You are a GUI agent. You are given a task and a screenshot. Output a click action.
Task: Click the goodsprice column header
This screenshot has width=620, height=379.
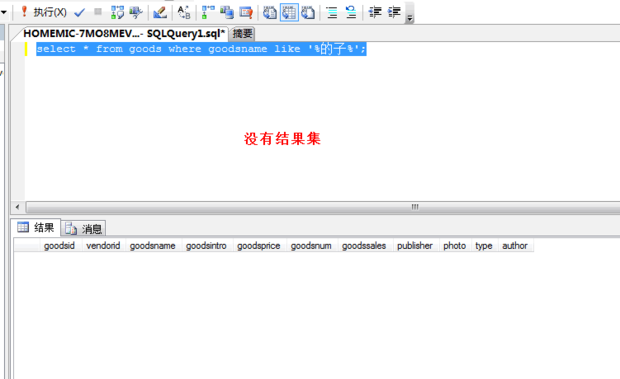[x=259, y=245]
